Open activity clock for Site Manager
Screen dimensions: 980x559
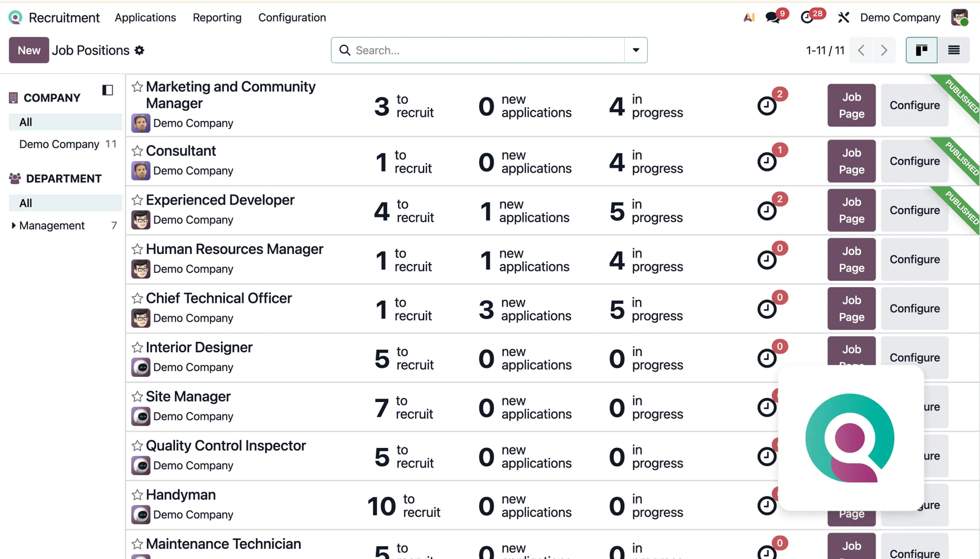pos(767,408)
